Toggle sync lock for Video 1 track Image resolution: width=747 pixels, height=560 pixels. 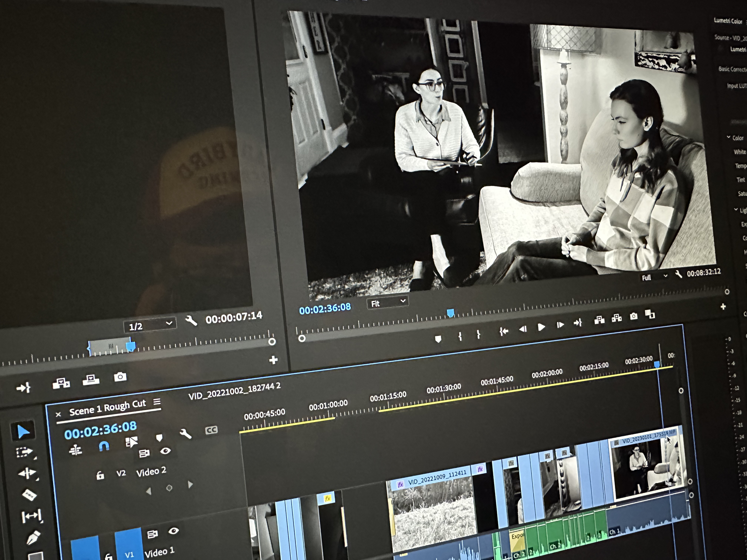point(153,534)
